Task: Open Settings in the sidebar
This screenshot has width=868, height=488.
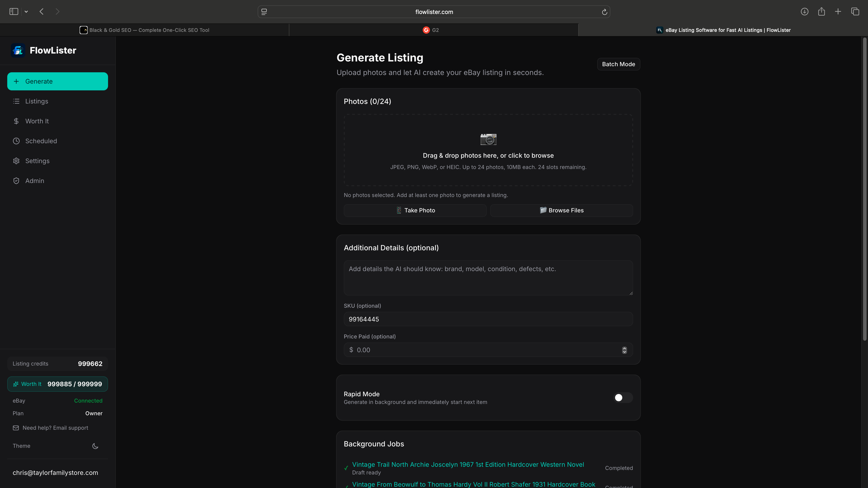Action: (58, 161)
